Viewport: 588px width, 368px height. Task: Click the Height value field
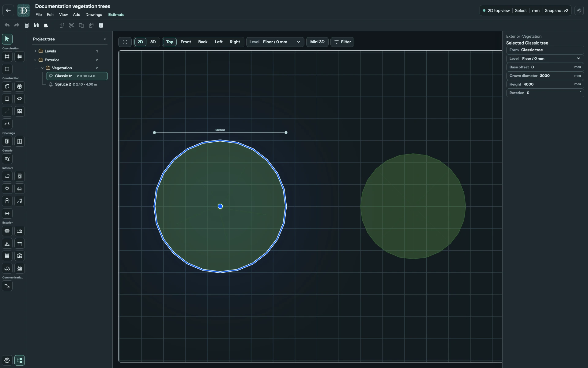click(x=545, y=84)
